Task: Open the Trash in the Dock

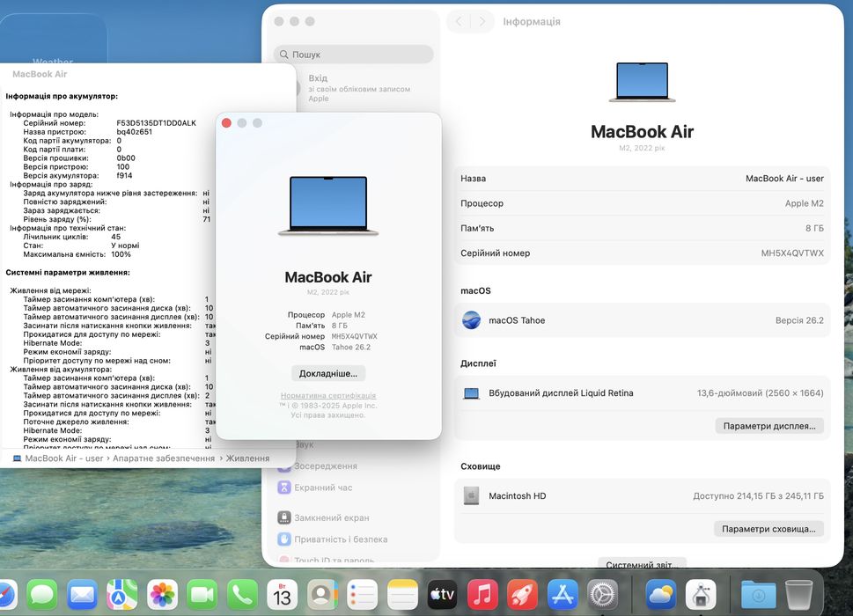Action: [x=799, y=595]
